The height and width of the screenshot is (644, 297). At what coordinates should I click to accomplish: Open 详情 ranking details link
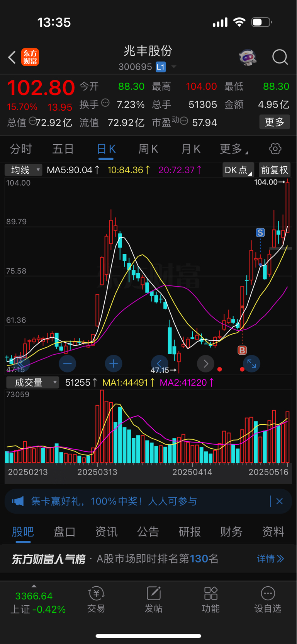(271, 559)
